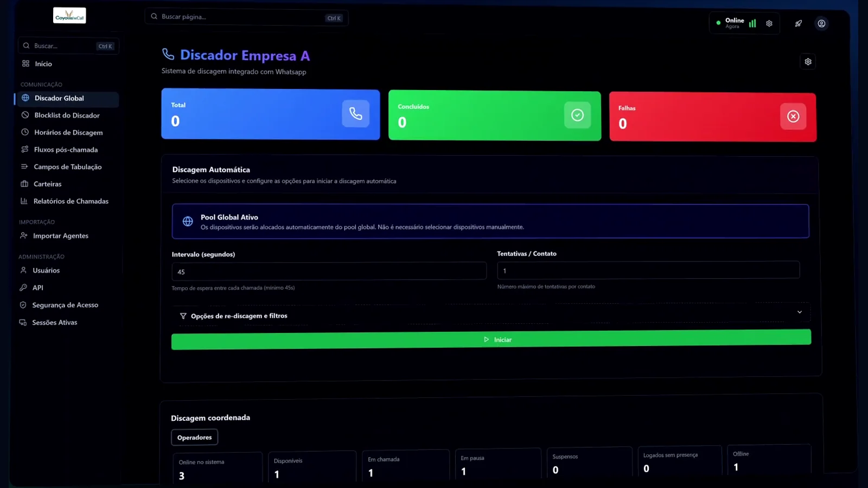
Task: Open Início in the sidebar
Action: [x=43, y=63]
